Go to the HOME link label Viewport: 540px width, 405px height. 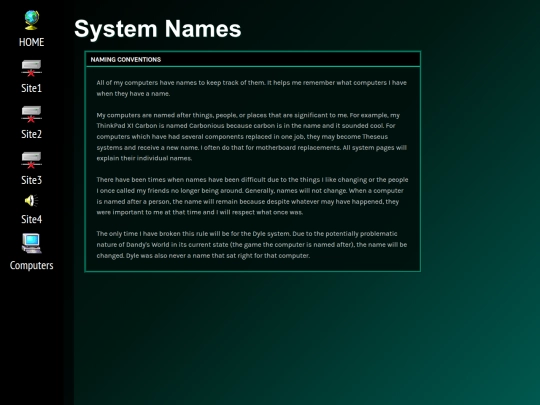tap(31, 42)
